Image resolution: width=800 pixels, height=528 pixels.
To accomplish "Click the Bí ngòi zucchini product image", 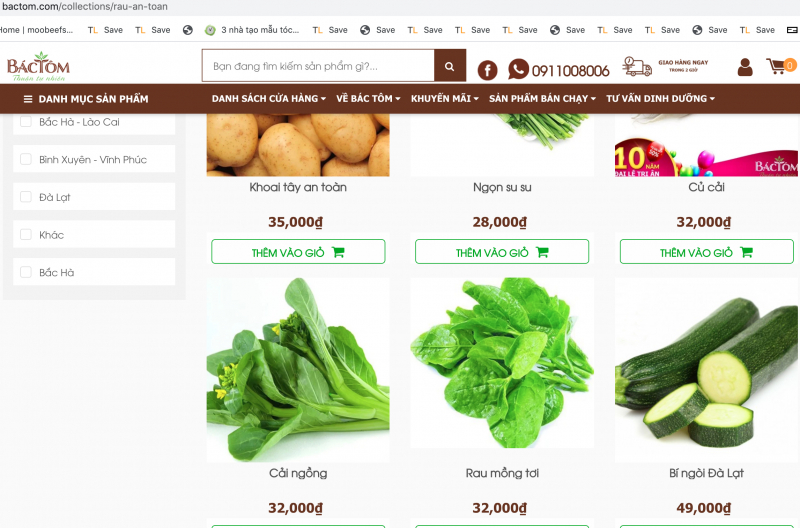I will click(x=707, y=370).
